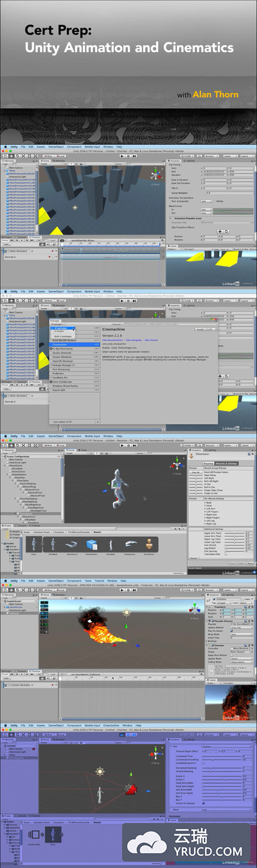Expand the Body group in Per-Muscle Settings
Image resolution: width=257 pixels, height=868 pixels.
click(205, 502)
